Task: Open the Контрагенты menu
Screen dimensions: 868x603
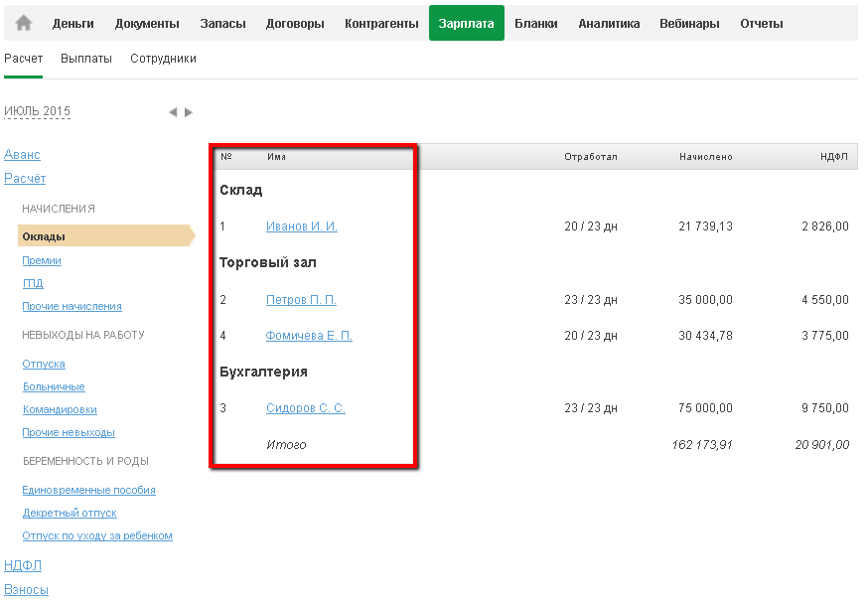Action: pos(381,23)
